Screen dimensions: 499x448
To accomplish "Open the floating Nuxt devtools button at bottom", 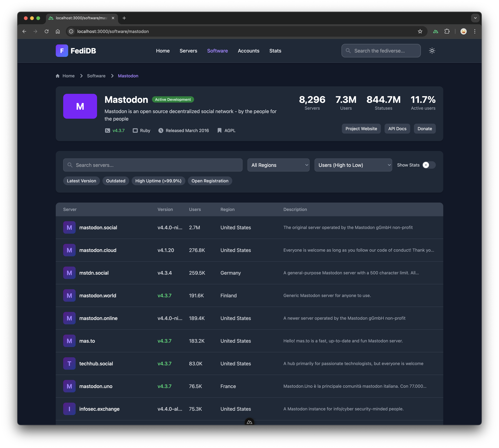I will [x=249, y=422].
